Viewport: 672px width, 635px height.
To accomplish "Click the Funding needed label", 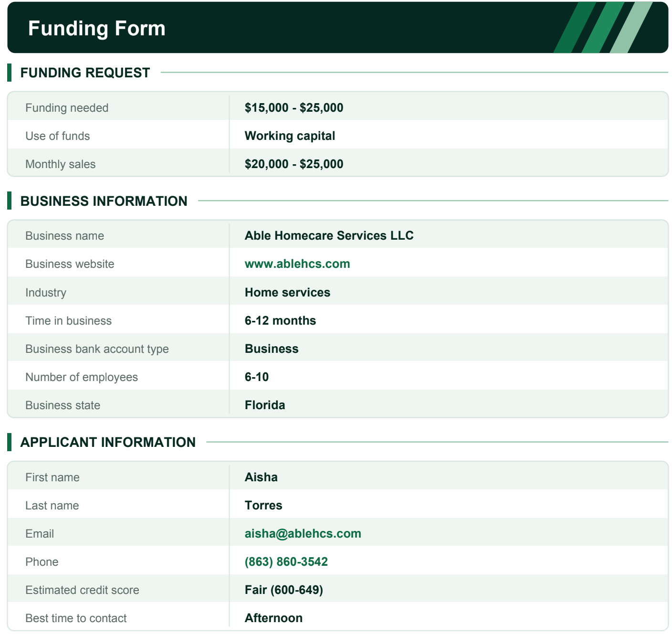I will pyautogui.click(x=67, y=108).
